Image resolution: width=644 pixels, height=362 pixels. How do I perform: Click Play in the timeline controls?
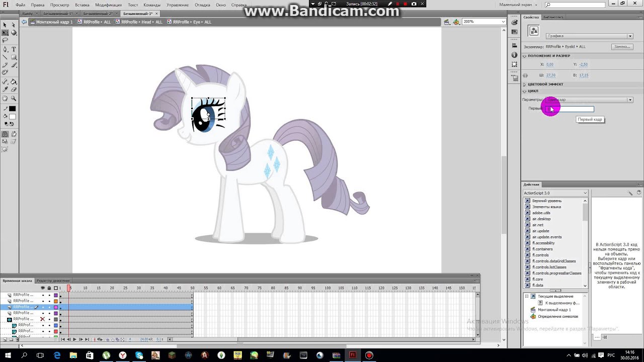(x=74, y=339)
